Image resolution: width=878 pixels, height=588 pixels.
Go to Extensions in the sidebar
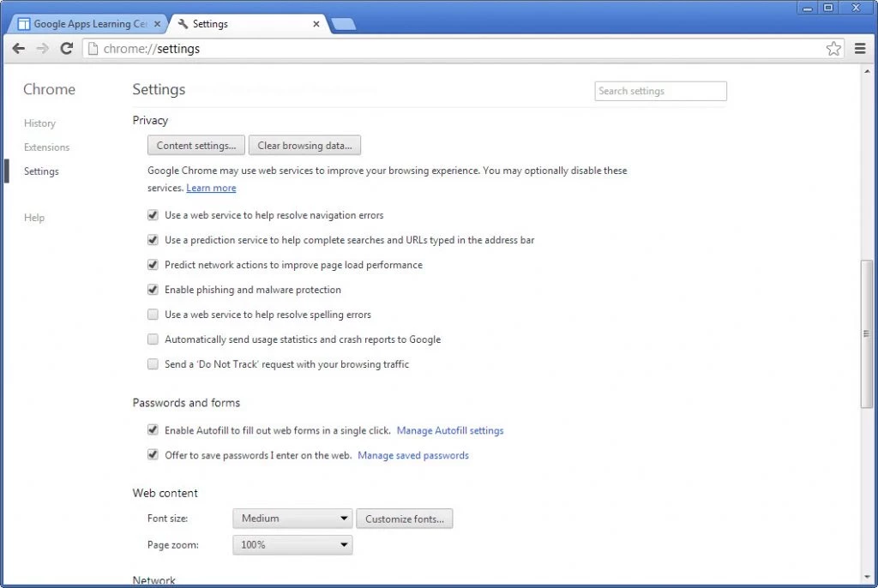(x=46, y=147)
